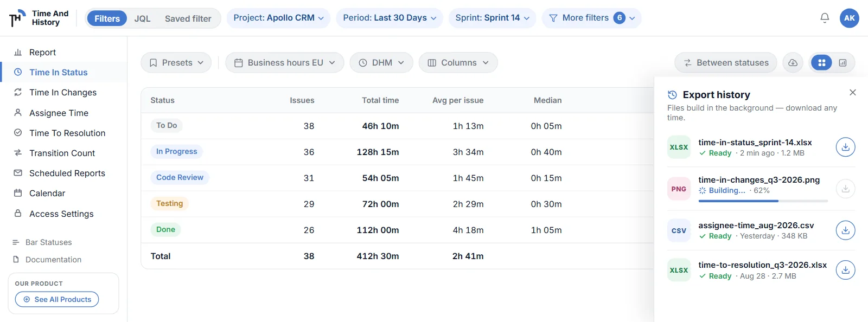
Task: Sort by the Median column header
Action: click(x=547, y=100)
